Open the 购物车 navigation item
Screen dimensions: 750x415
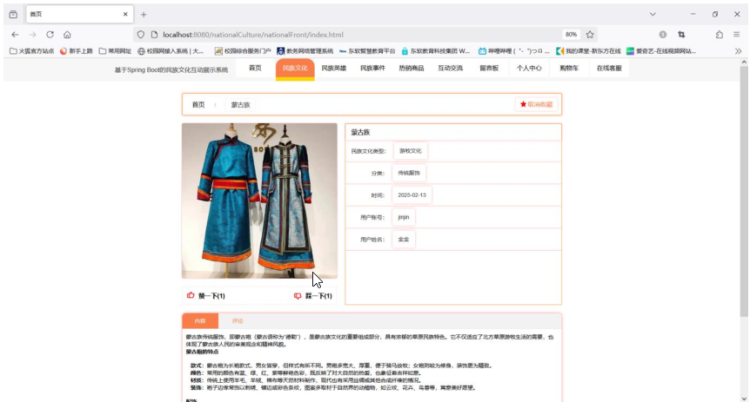(x=569, y=68)
